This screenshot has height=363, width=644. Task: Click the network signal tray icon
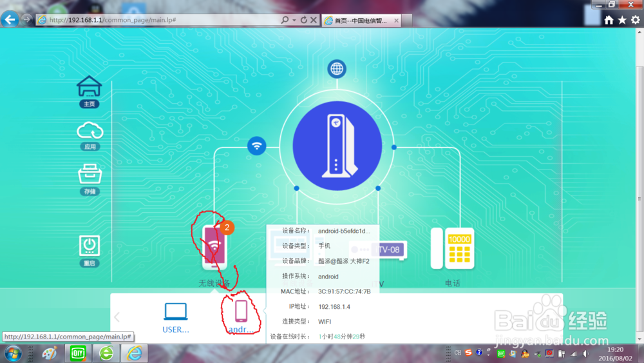pyautogui.click(x=573, y=353)
